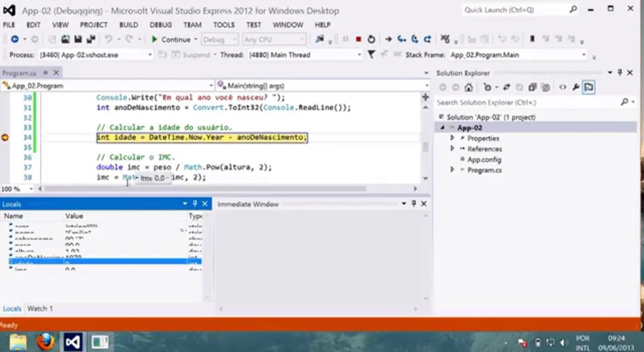Click the volume icon in system tray
644x352 pixels.
point(563,342)
